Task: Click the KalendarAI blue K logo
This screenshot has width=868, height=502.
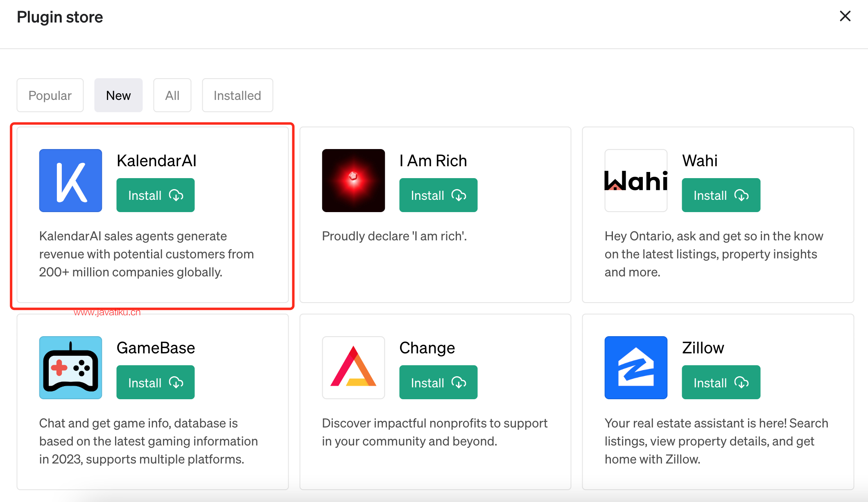Action: 70,181
